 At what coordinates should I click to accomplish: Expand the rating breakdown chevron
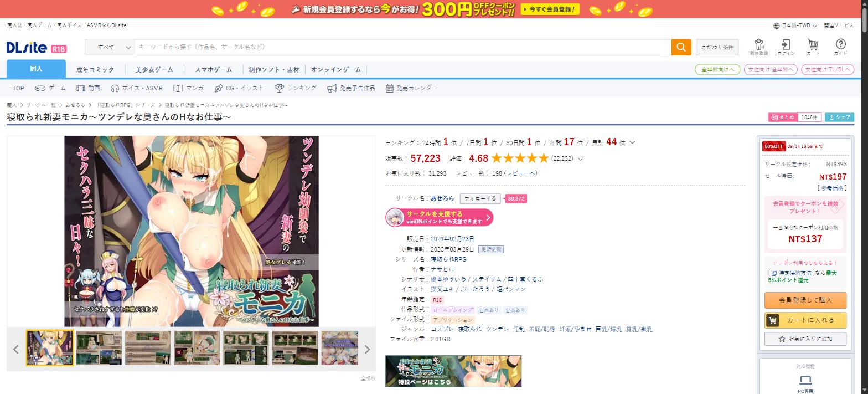click(580, 159)
